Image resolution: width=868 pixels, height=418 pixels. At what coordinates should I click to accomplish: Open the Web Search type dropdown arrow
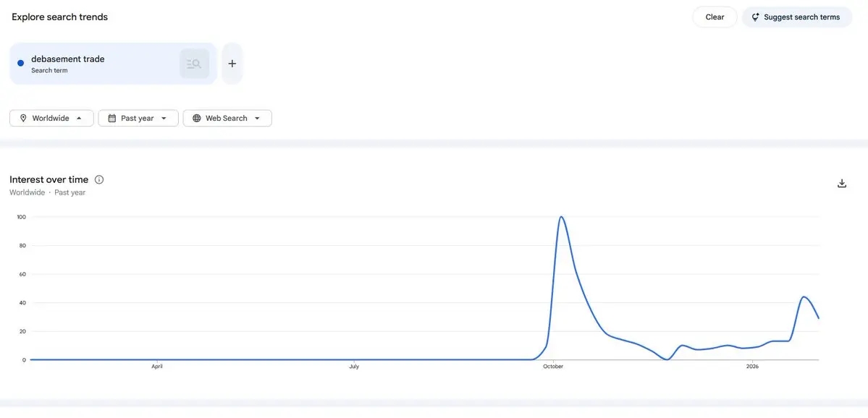coord(257,118)
